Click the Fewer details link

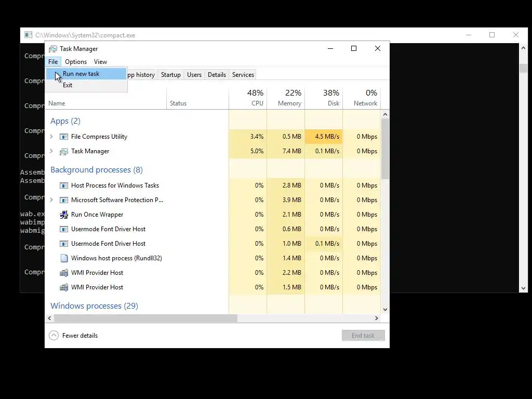80,336
